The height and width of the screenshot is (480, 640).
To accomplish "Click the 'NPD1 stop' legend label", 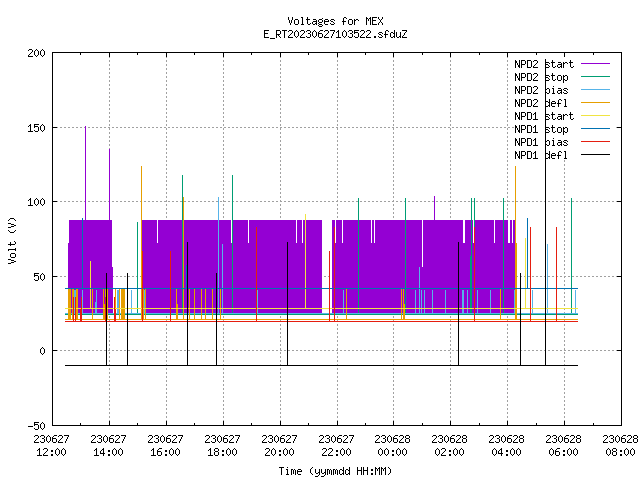I will pyautogui.click(x=541, y=129).
